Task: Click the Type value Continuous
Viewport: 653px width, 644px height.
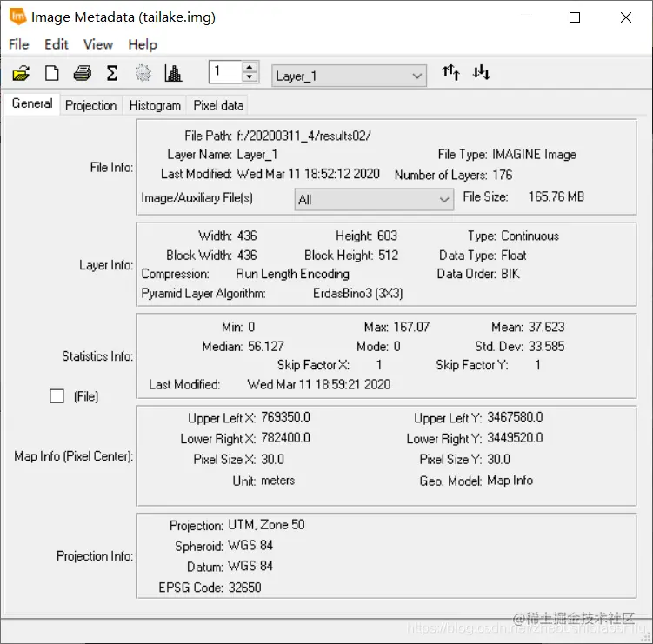Action: 530,236
